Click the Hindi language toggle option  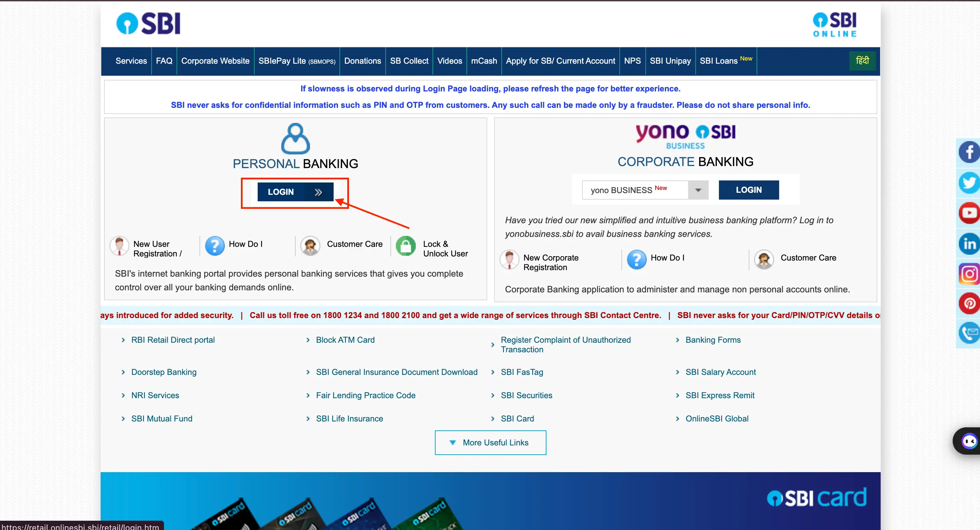tap(862, 61)
